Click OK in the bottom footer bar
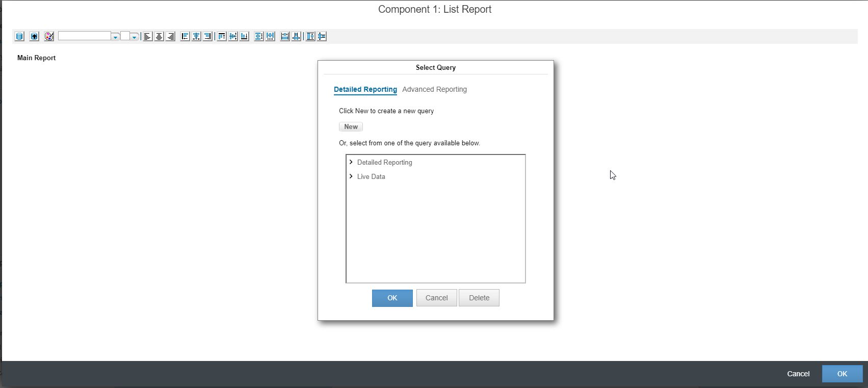868x388 pixels. coord(843,374)
